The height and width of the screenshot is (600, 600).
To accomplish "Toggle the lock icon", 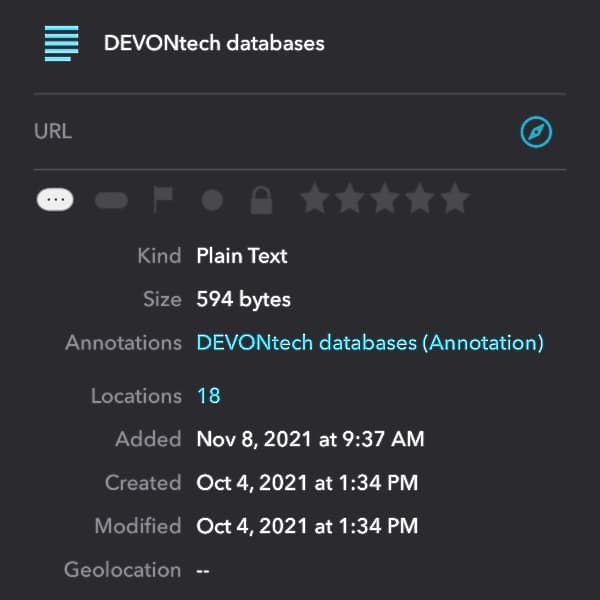I will pyautogui.click(x=261, y=200).
